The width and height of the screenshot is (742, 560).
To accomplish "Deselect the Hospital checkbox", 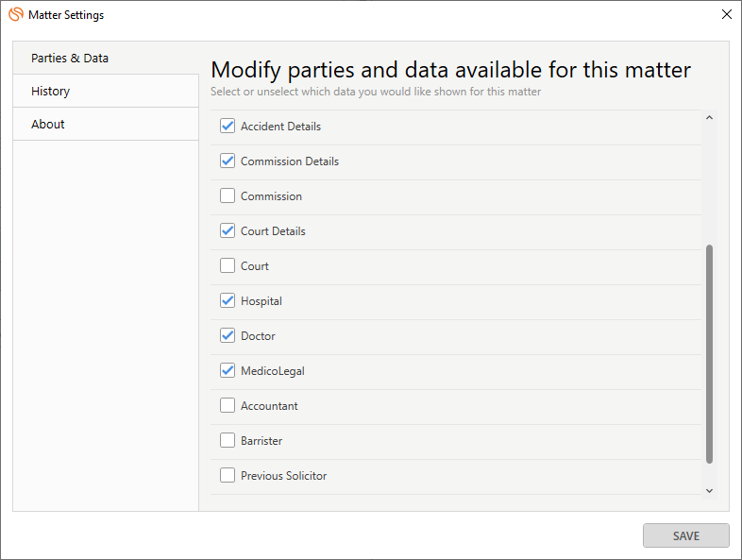I will (228, 300).
